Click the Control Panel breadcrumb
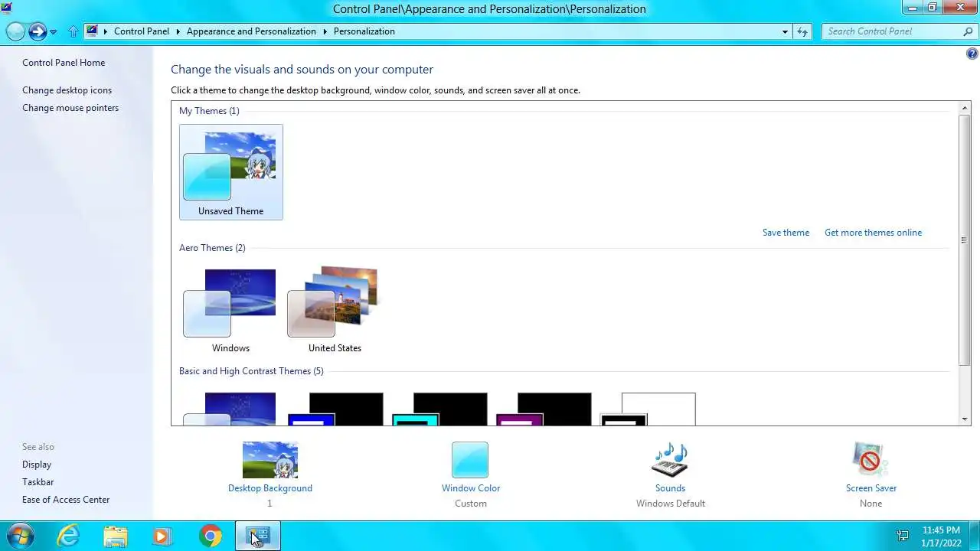 [142, 31]
